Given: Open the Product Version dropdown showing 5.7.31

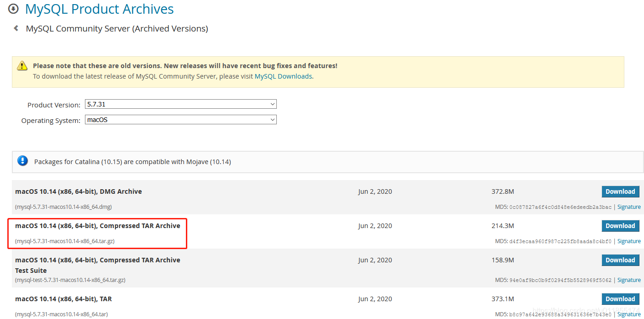Looking at the screenshot, I should [x=181, y=104].
